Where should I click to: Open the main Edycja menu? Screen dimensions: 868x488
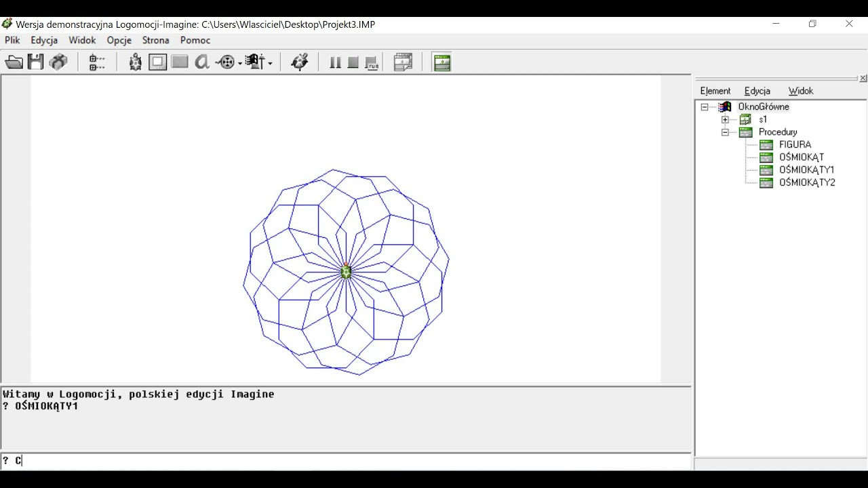click(44, 40)
